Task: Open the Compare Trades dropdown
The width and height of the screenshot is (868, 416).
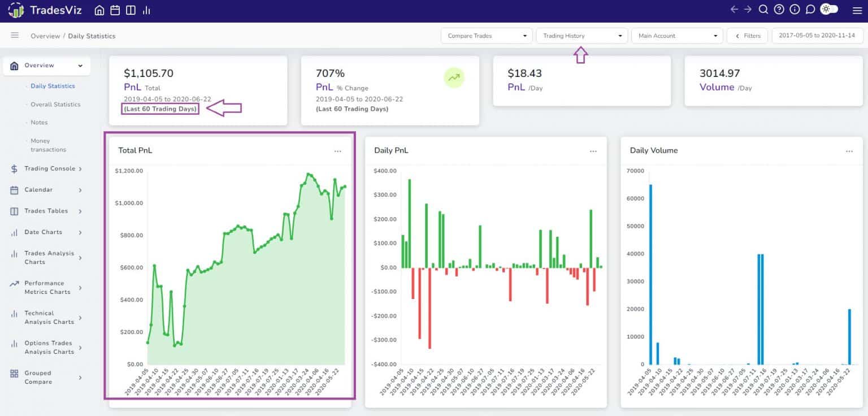Action: [486, 34]
